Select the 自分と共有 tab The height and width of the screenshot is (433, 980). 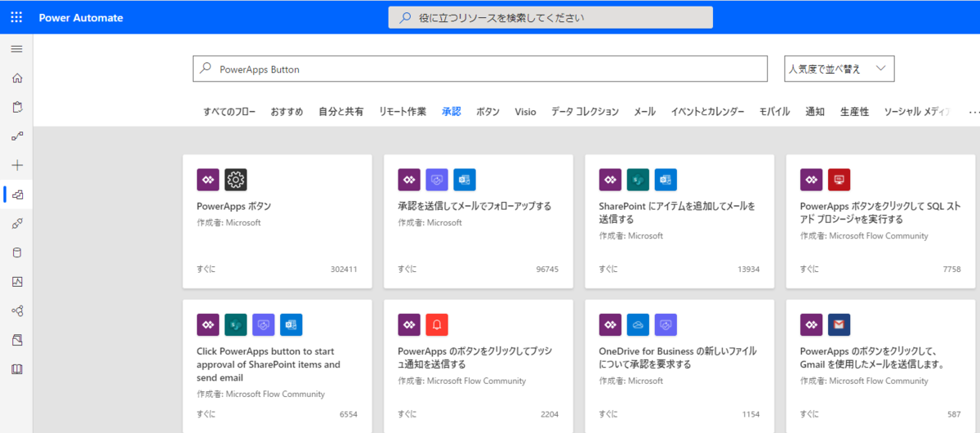(x=341, y=112)
